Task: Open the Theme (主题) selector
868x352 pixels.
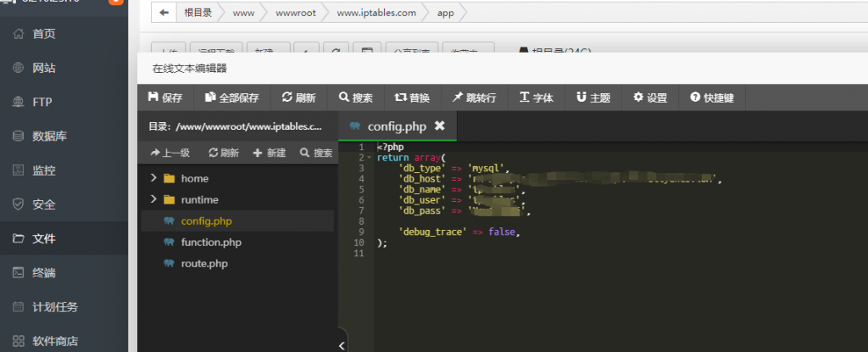Action: coord(593,98)
